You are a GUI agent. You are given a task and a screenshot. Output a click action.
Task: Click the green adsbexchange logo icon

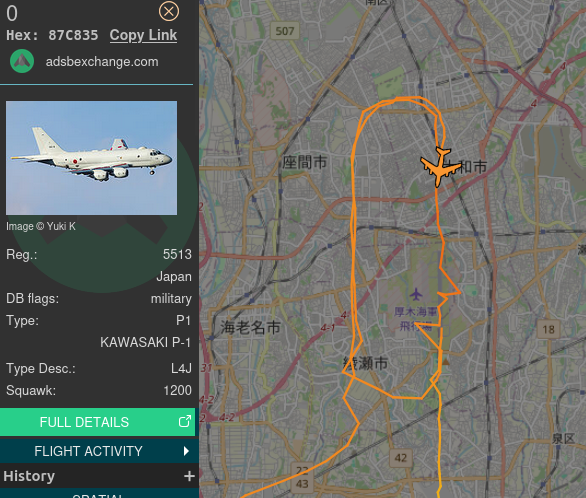click(x=22, y=61)
